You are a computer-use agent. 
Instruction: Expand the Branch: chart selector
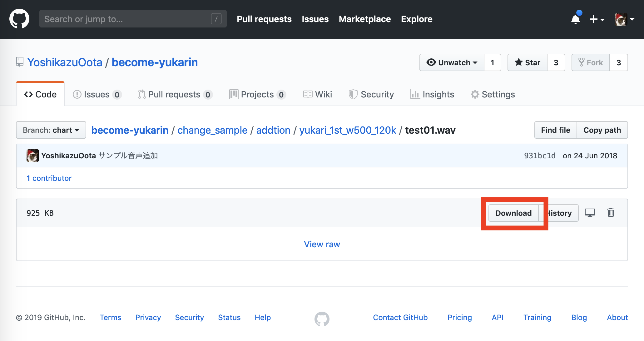pos(51,130)
